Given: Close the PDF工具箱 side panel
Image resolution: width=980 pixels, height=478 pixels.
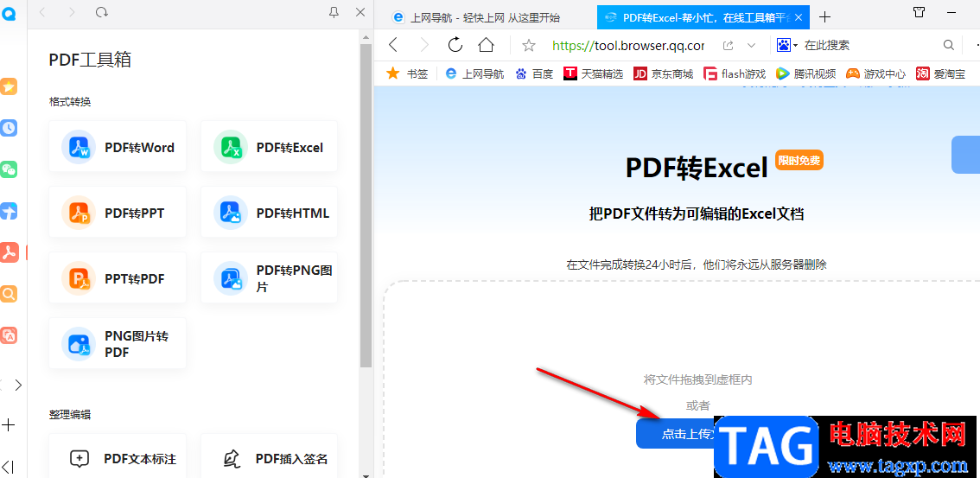Looking at the screenshot, I should [360, 12].
